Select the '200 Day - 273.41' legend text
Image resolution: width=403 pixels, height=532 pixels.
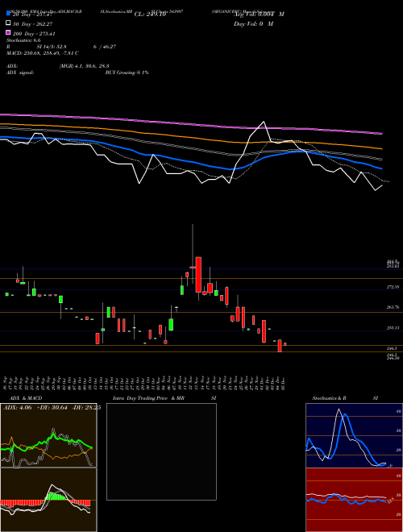click(x=34, y=34)
